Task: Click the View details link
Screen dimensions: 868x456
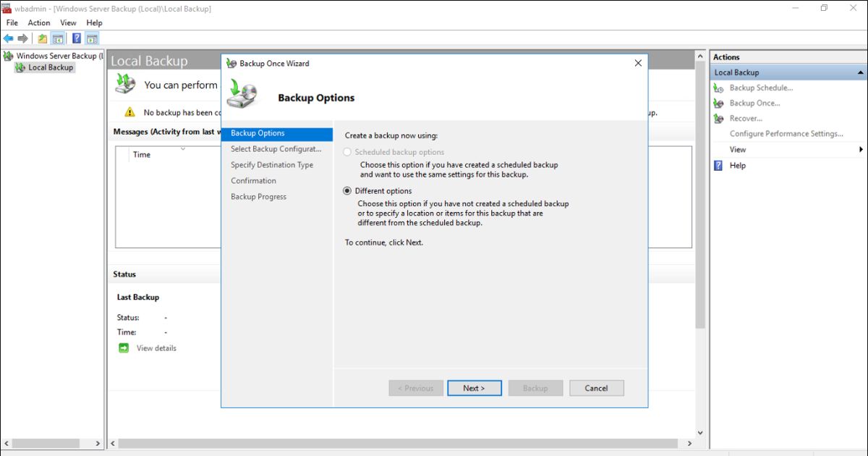Action: pos(156,348)
